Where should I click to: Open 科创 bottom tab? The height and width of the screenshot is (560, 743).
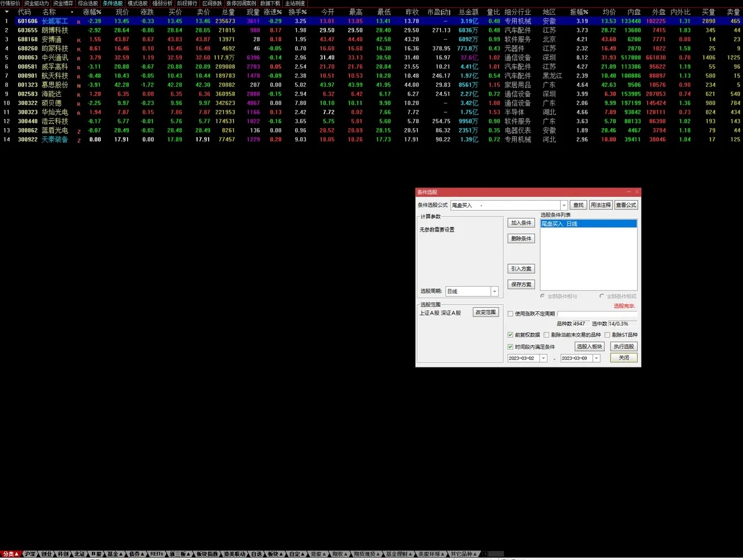click(63, 554)
